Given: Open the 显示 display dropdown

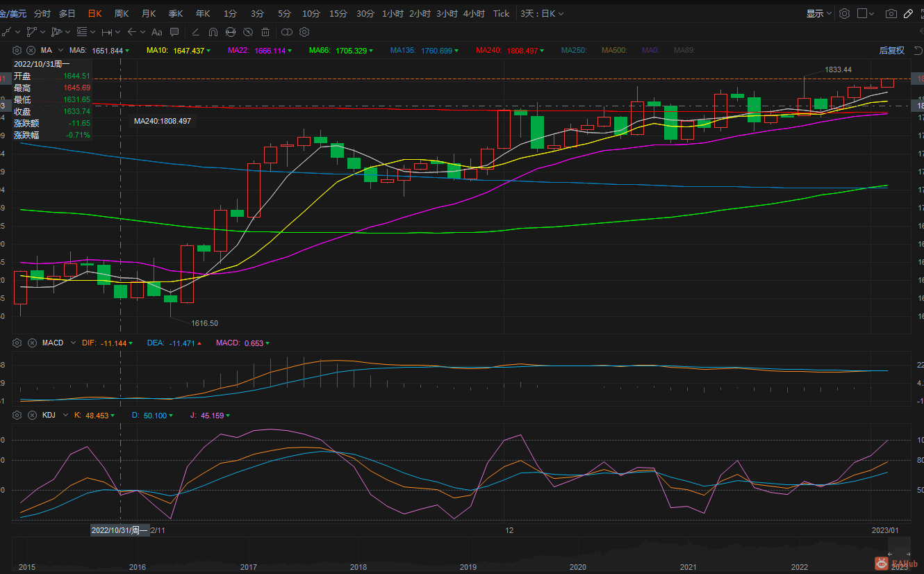Looking at the screenshot, I should pyautogui.click(x=818, y=13).
